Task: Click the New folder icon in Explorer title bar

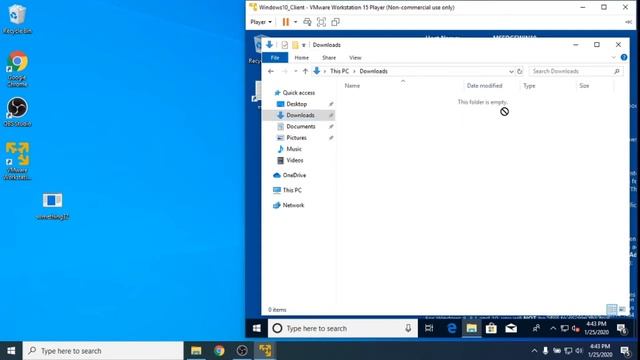Action: [x=295, y=45]
